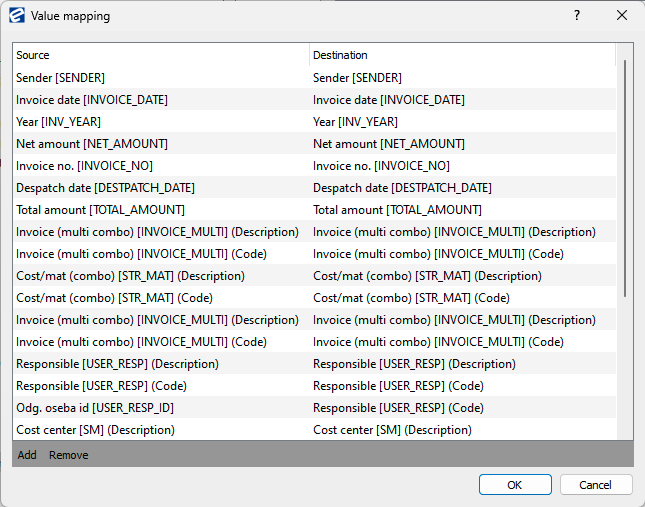The width and height of the screenshot is (645, 507).
Task: Select the Invoice no. source cell
Action: [x=84, y=166]
